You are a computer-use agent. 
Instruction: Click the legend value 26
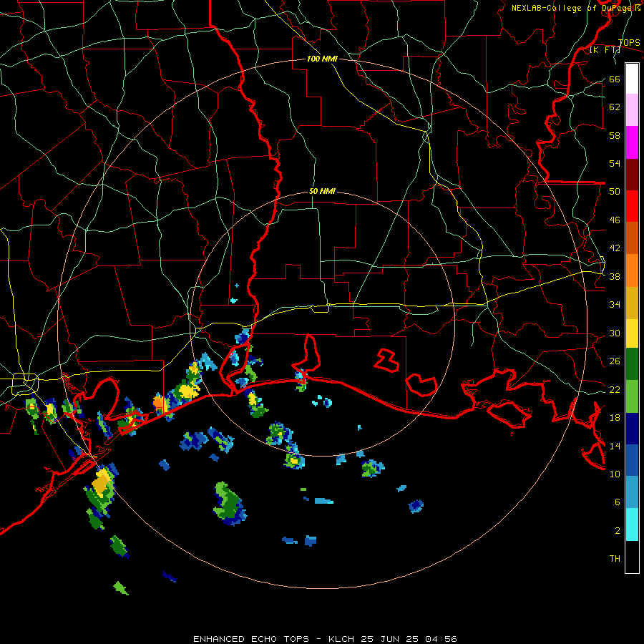(615, 361)
